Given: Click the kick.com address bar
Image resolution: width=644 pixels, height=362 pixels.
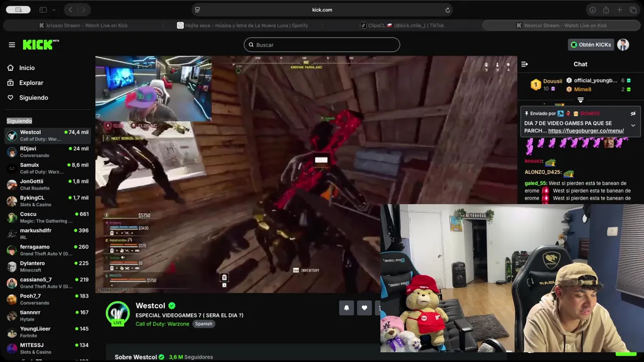Looking at the screenshot, I should click(x=322, y=10).
